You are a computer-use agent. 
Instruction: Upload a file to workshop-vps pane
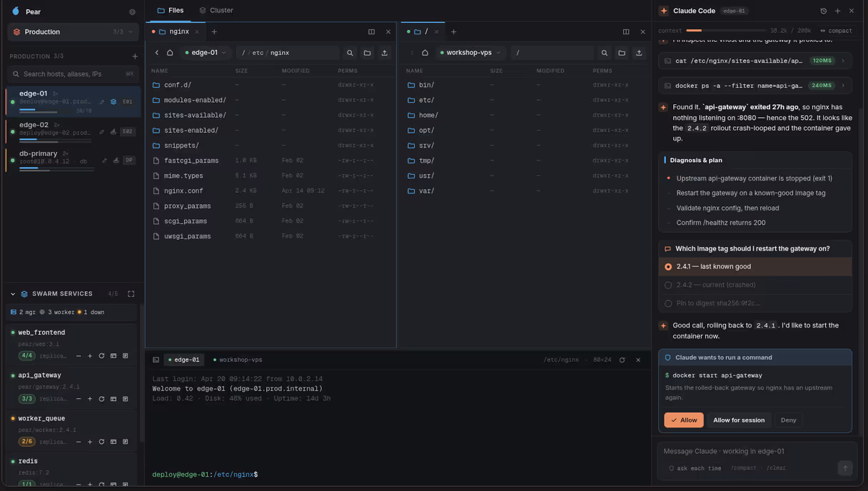tap(639, 53)
